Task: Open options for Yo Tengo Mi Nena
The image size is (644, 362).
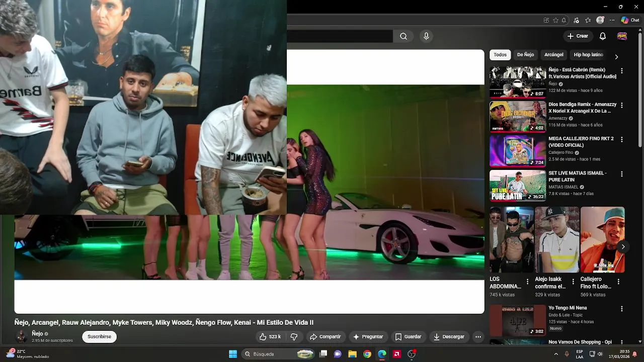Action: click(x=622, y=309)
